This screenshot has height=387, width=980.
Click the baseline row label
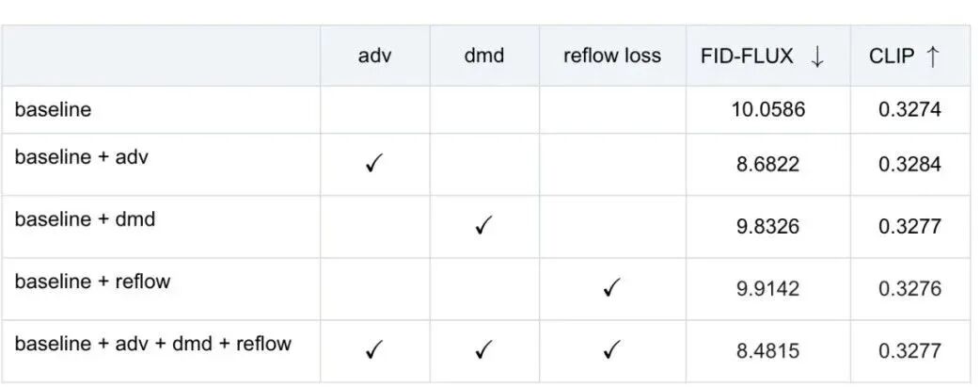[53, 109]
